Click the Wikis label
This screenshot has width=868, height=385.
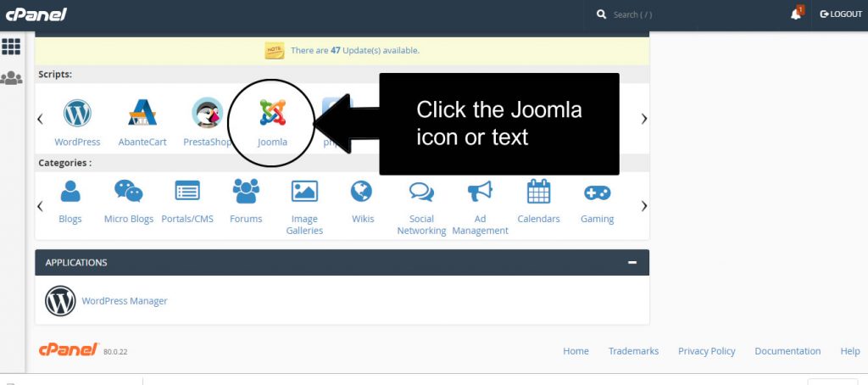point(363,219)
